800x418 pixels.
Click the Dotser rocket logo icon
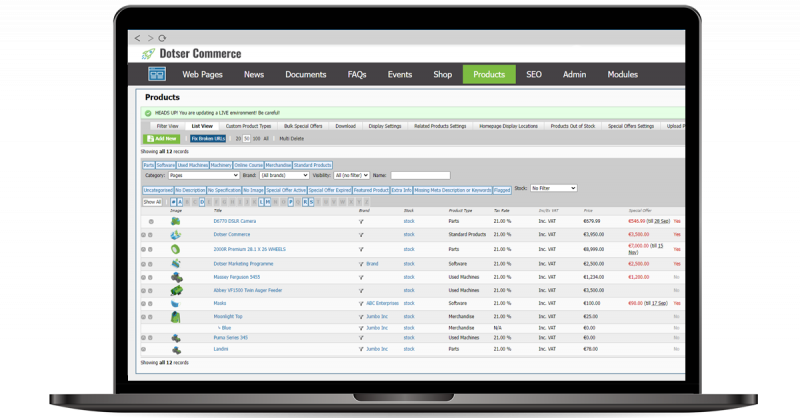[x=148, y=54]
